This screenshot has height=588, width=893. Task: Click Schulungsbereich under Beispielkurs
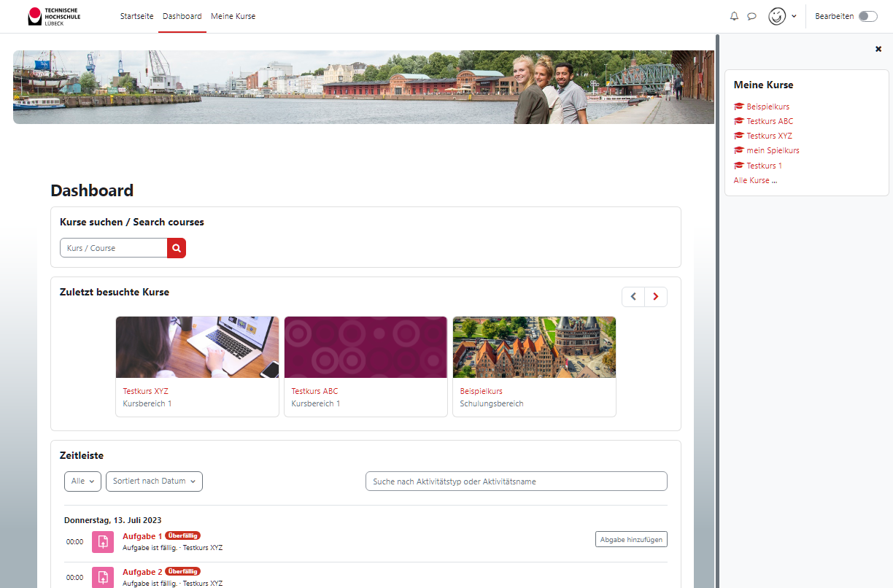(x=492, y=403)
